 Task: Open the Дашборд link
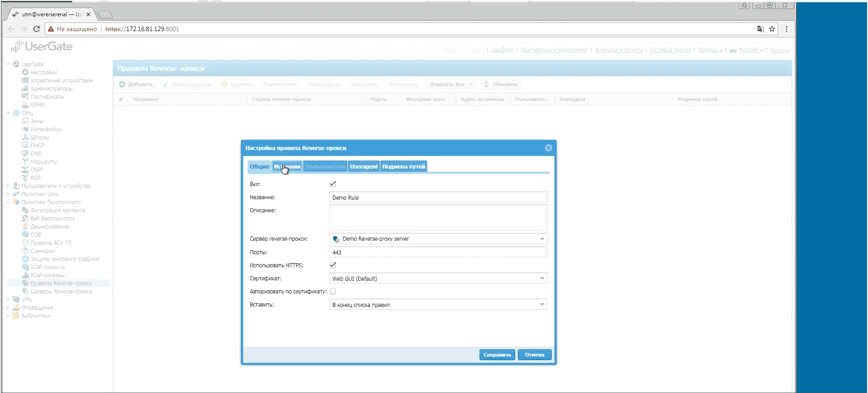point(502,50)
